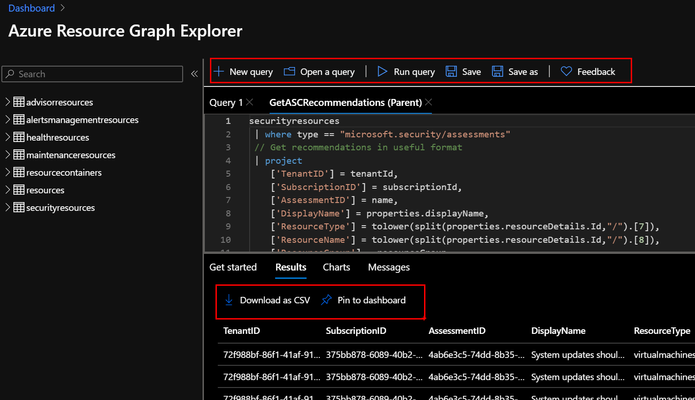Click the Save as disk icon

point(497,71)
